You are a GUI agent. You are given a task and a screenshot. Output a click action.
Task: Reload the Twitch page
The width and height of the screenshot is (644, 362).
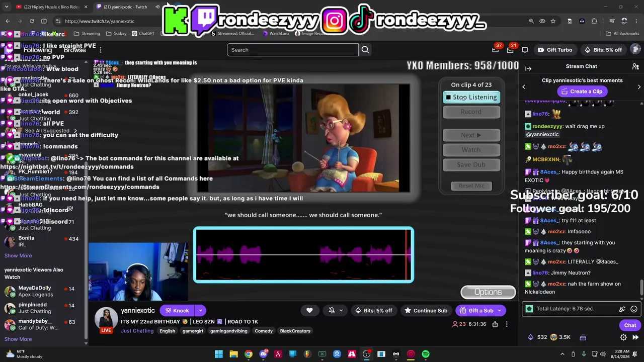32,21
